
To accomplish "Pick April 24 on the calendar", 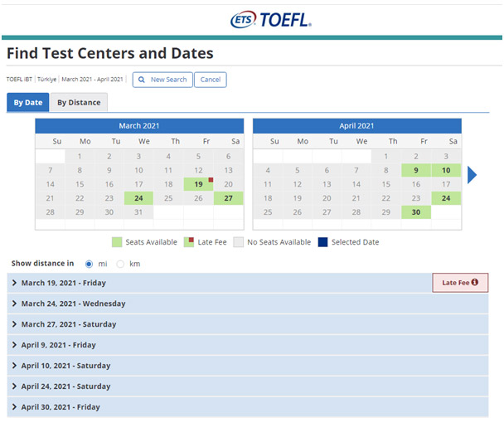I will [446, 198].
